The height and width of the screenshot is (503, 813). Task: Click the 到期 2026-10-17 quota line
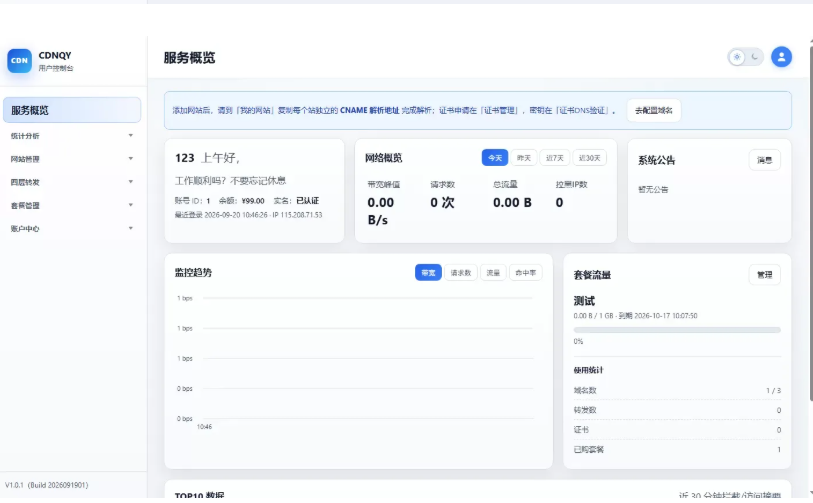pos(635,316)
